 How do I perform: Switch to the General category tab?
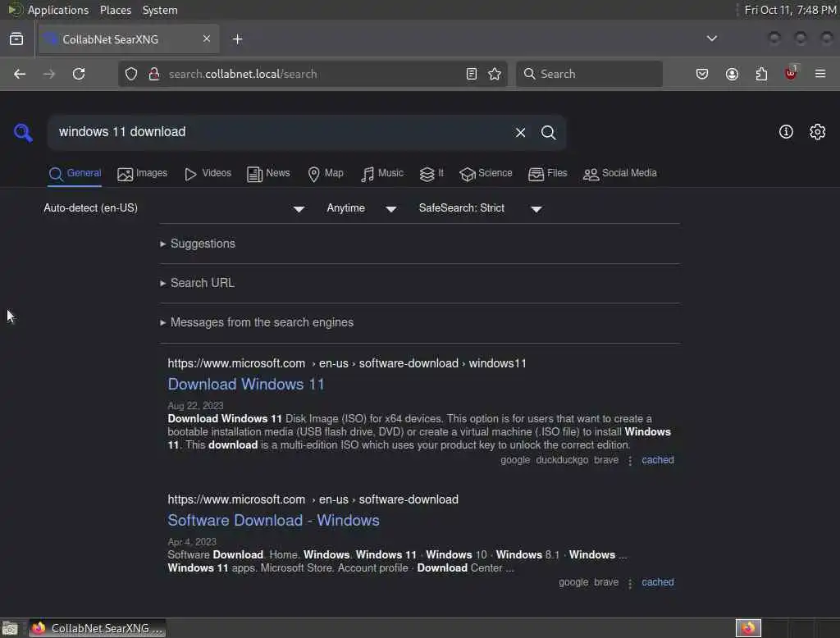[x=75, y=174]
